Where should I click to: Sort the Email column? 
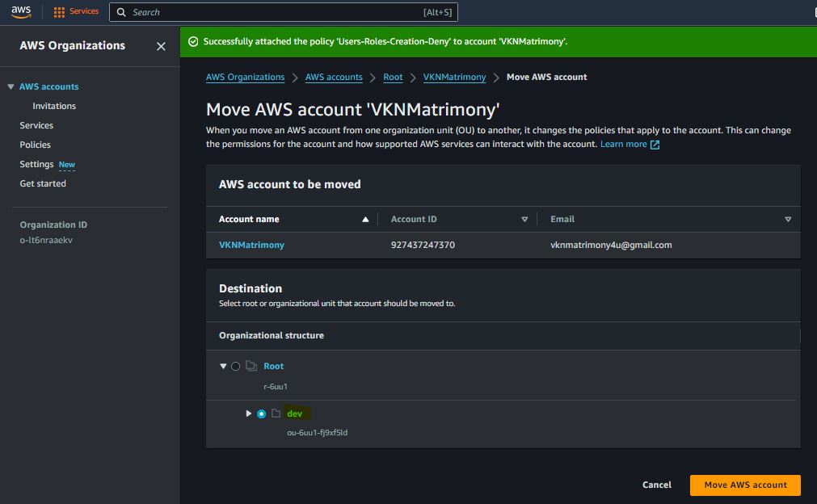click(788, 220)
